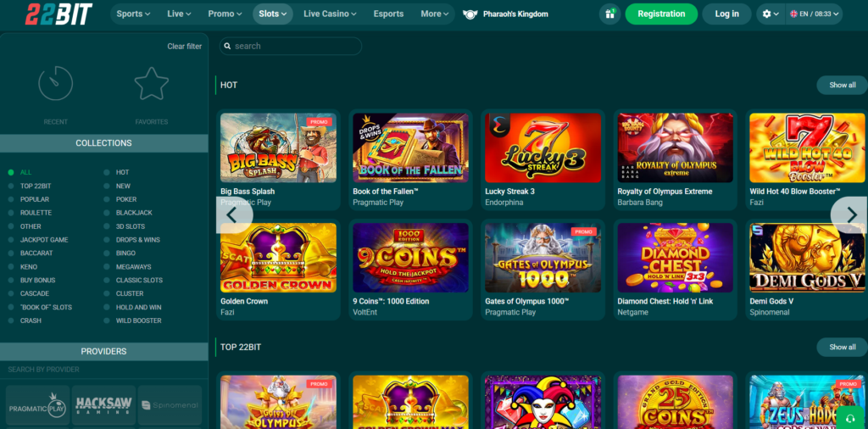The height and width of the screenshot is (429, 868).
Task: Open Book of the Fallen game
Action: tap(411, 148)
